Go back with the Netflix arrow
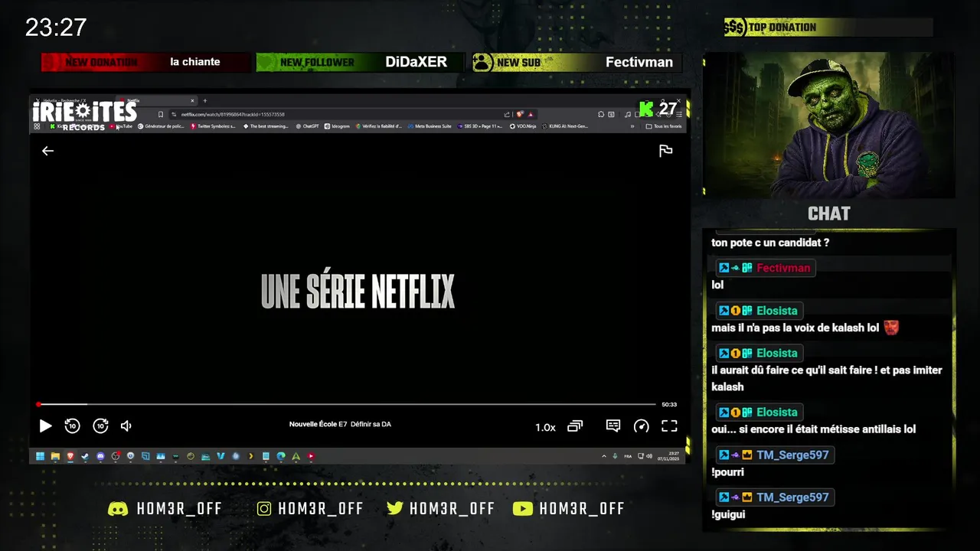980x551 pixels. point(47,151)
